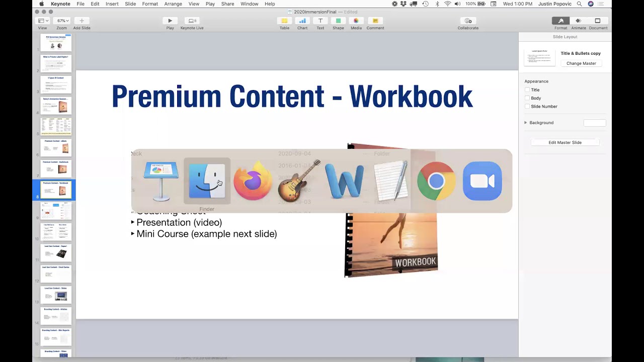The width and height of the screenshot is (644, 362).
Task: Add a Comment from toolbar
Action: tap(375, 21)
